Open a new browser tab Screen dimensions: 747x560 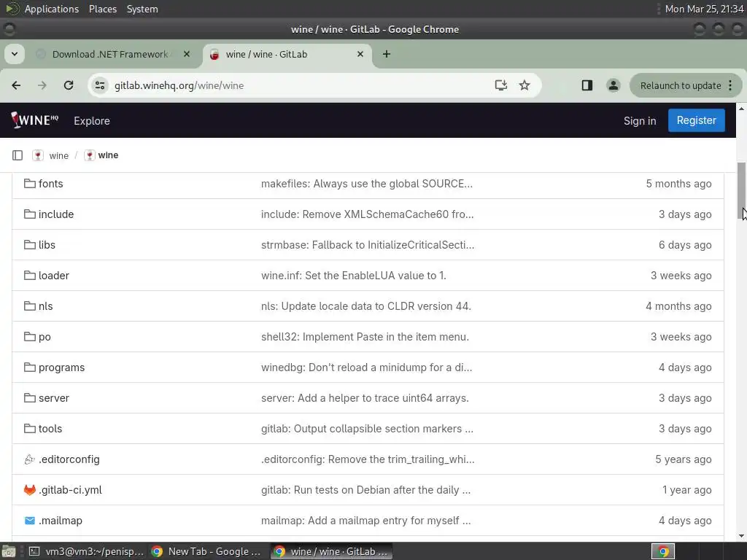pos(387,54)
